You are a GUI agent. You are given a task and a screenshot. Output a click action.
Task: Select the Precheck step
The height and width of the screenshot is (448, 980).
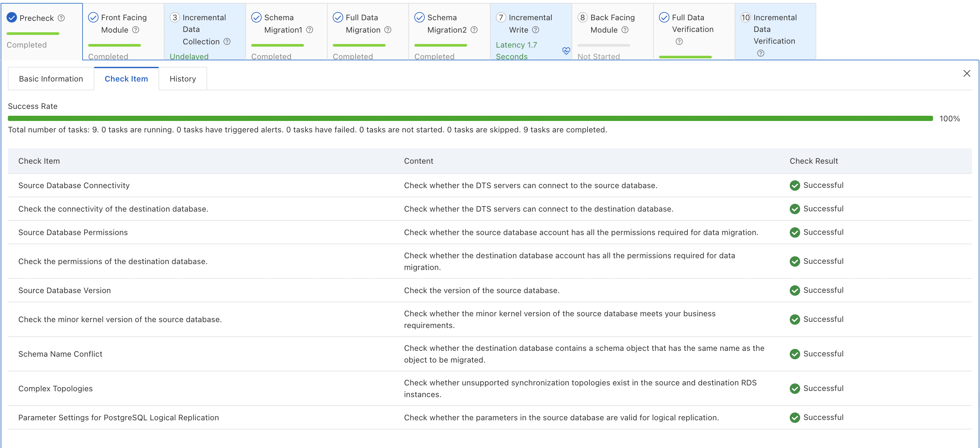coord(36,18)
